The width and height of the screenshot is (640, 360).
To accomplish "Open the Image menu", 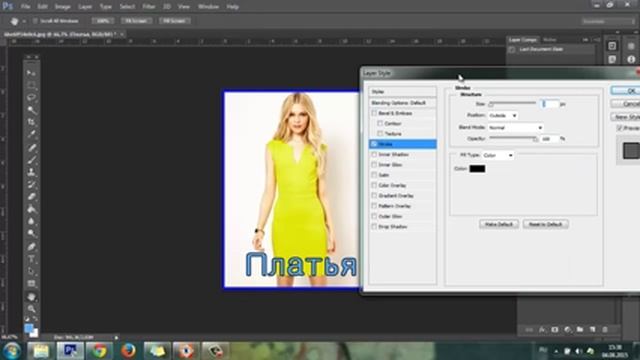I will pos(62,7).
